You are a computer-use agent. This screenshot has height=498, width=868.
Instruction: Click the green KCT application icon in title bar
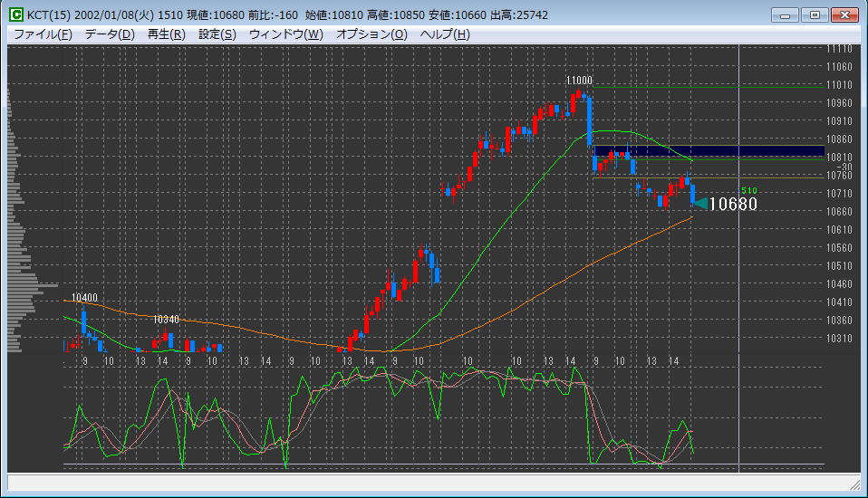15,14
